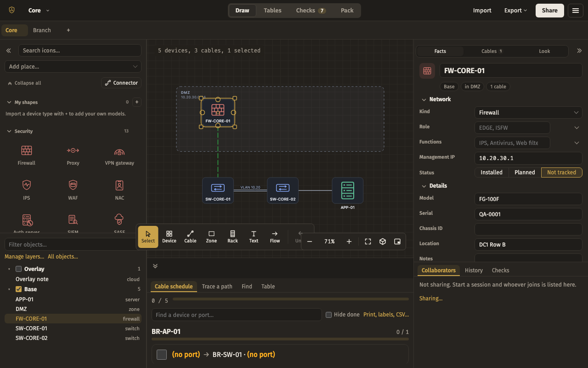The width and height of the screenshot is (588, 368).
Task: Zoom in with the plus button
Action: (x=349, y=241)
